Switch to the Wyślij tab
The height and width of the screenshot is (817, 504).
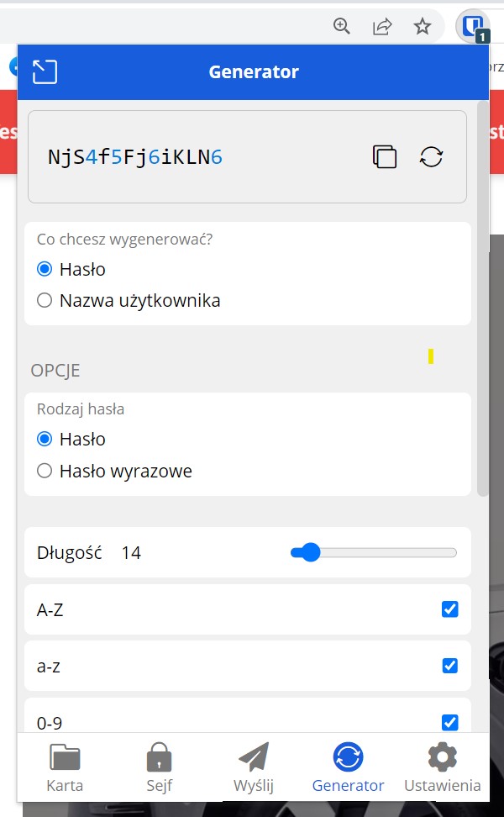point(254,768)
